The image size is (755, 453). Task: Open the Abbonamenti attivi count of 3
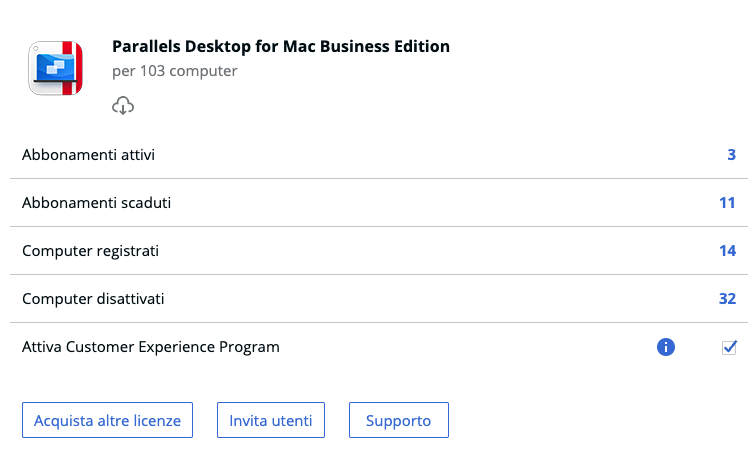(731, 155)
